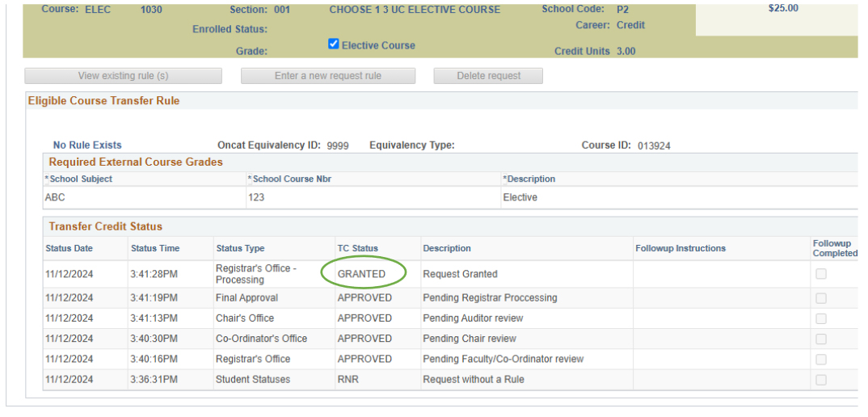The image size is (868, 417).
Task: Click the View existing rule (s) button
Action: click(123, 76)
